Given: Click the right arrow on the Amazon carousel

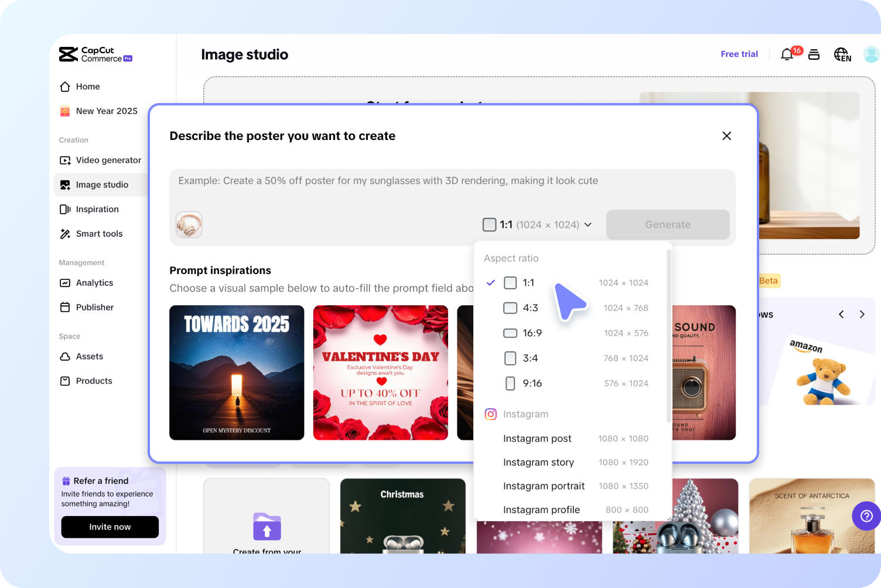Looking at the screenshot, I should (862, 314).
